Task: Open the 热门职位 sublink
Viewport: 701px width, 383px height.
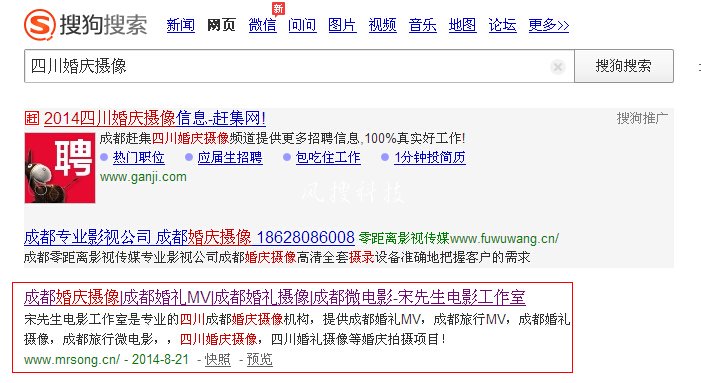Action: tap(139, 157)
